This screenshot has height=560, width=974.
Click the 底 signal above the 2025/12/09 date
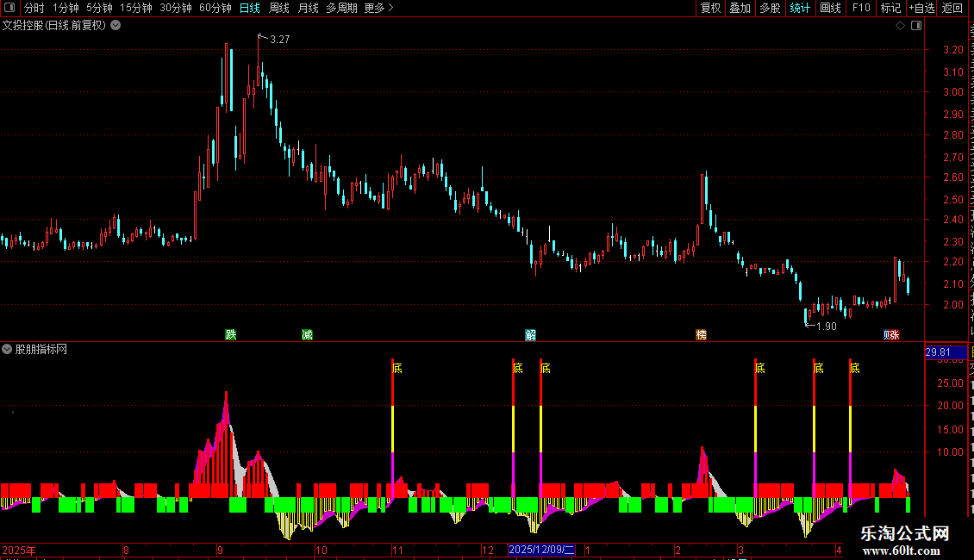pos(546,368)
